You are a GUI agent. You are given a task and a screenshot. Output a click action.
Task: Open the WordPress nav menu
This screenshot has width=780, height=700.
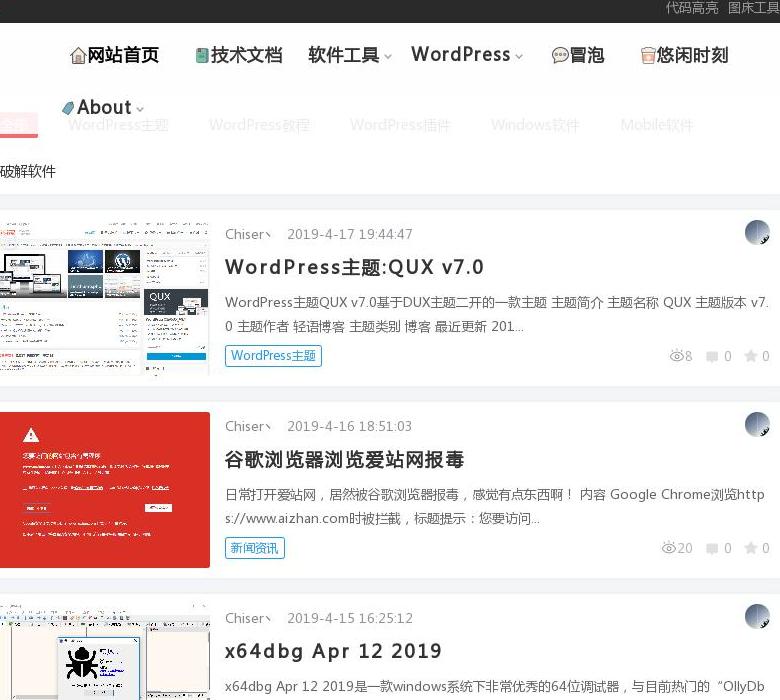coord(461,54)
